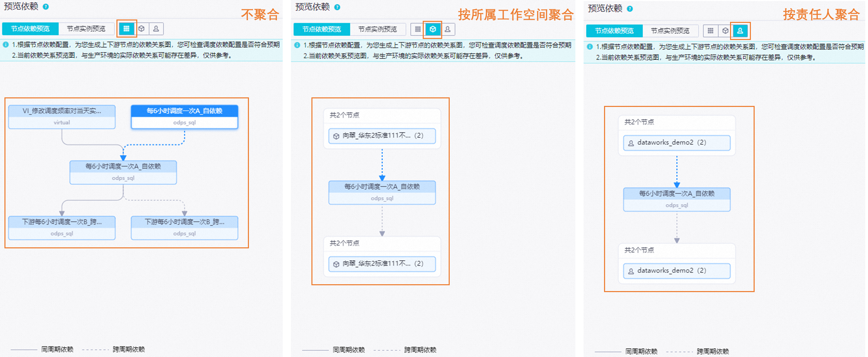Click workspace cube icon in left panel
This screenshot has height=357, width=868.
[x=141, y=29]
